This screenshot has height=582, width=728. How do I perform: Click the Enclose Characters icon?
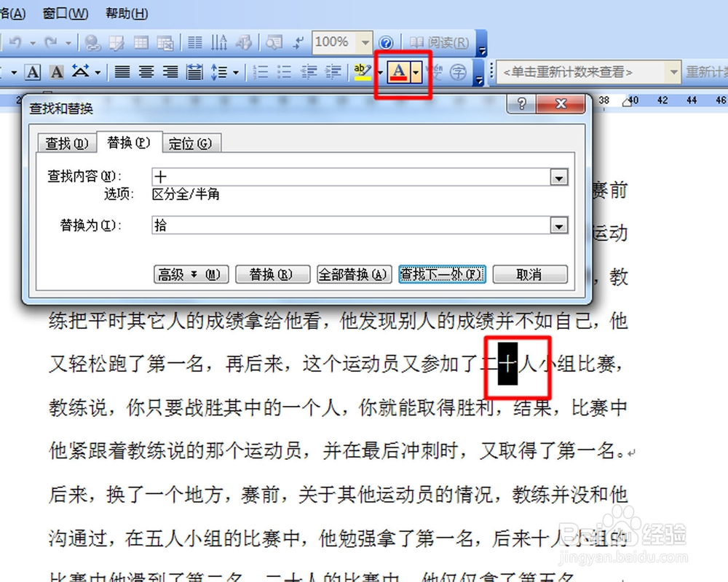pos(459,72)
